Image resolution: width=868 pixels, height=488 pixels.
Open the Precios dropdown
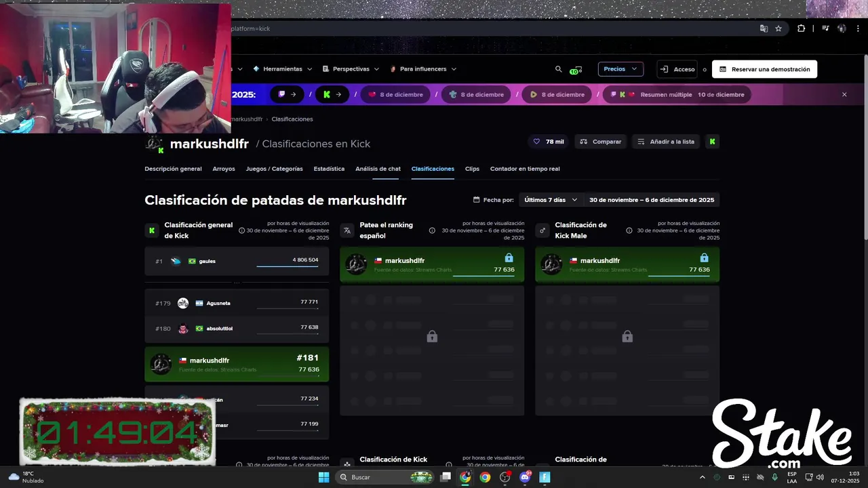tap(620, 69)
